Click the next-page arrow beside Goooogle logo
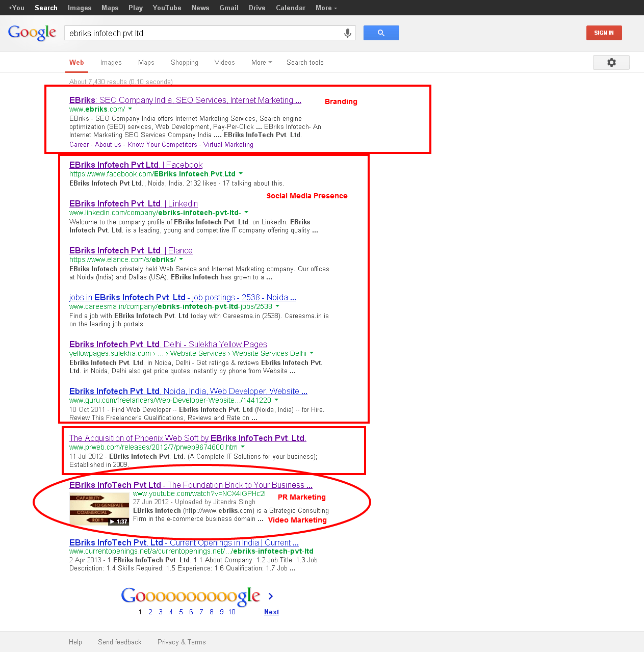 [271, 596]
